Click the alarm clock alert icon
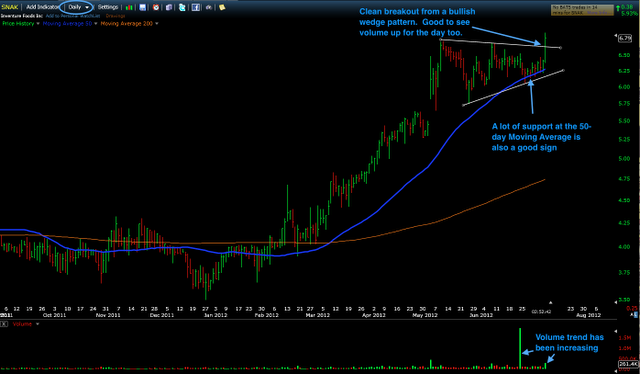Viewport: 640px width, 374px height. (x=156, y=7)
